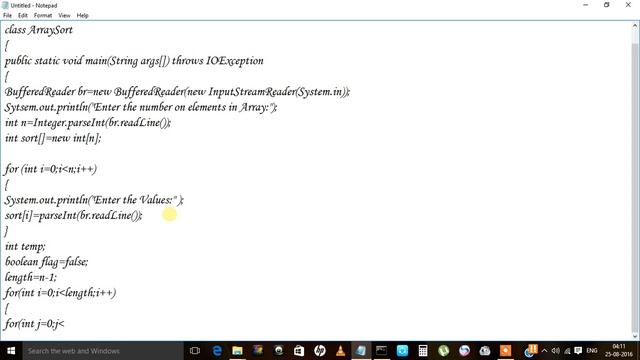The width and height of the screenshot is (640, 360).
Task: Open the clock and date flyout
Action: point(619,351)
